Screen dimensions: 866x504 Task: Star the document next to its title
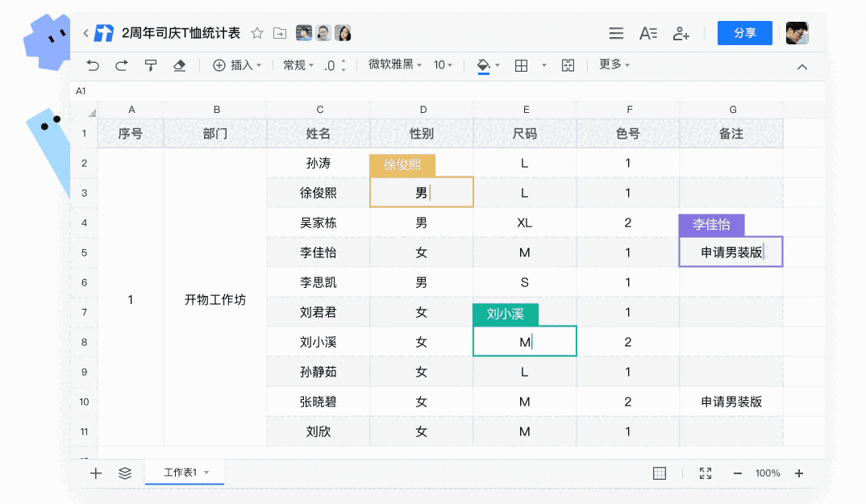click(x=256, y=32)
